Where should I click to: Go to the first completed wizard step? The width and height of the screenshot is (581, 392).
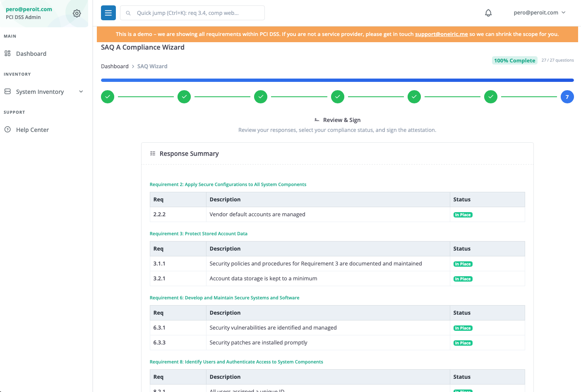pos(108,97)
